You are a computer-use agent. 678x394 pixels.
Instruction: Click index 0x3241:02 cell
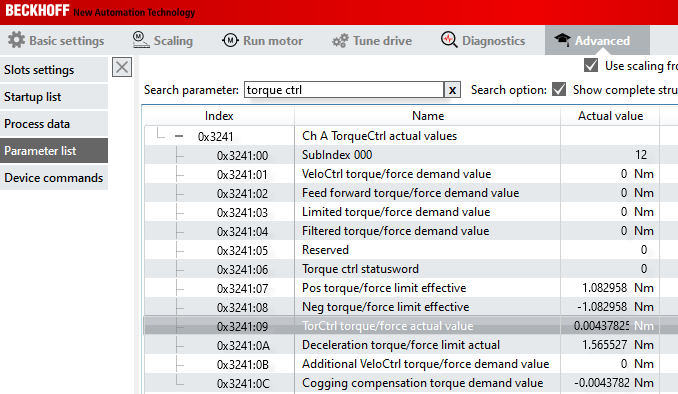point(242,193)
